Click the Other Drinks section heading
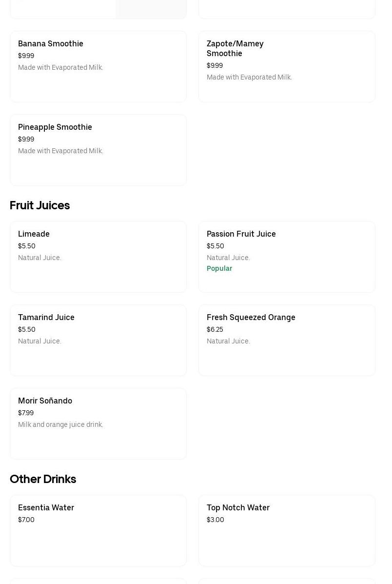The image size is (392, 584). [x=43, y=479]
